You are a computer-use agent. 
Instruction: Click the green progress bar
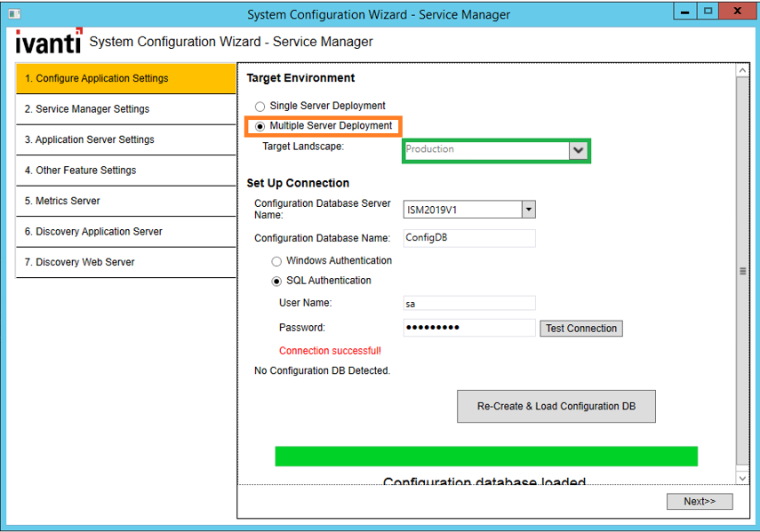[485, 457]
